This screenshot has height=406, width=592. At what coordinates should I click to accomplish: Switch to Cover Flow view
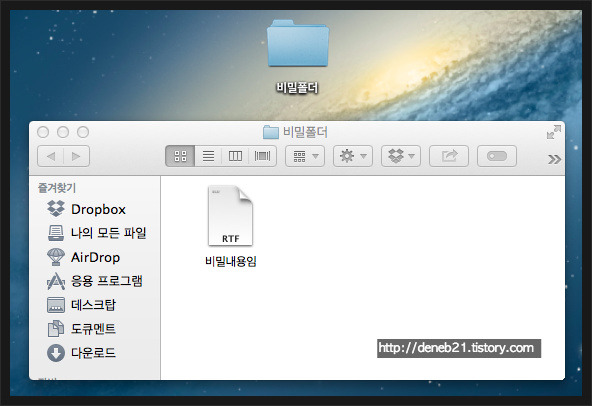point(262,156)
